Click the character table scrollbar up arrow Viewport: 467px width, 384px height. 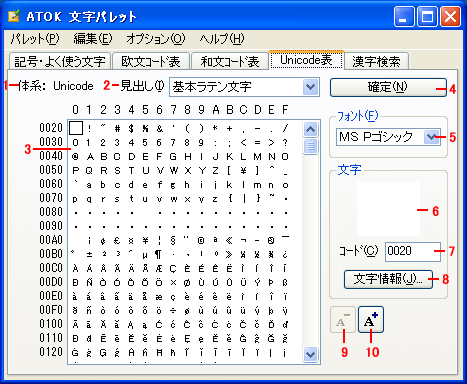click(311, 129)
